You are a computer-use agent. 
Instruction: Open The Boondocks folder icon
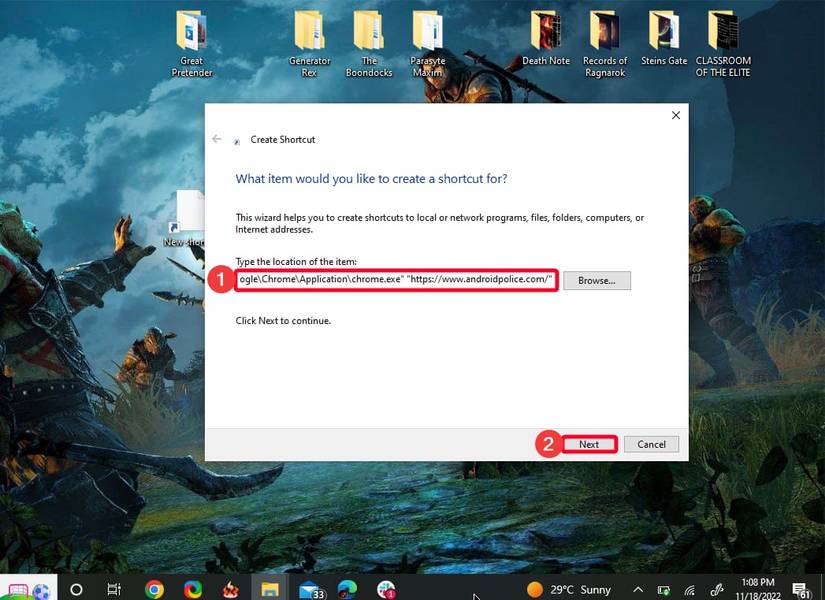tap(368, 31)
